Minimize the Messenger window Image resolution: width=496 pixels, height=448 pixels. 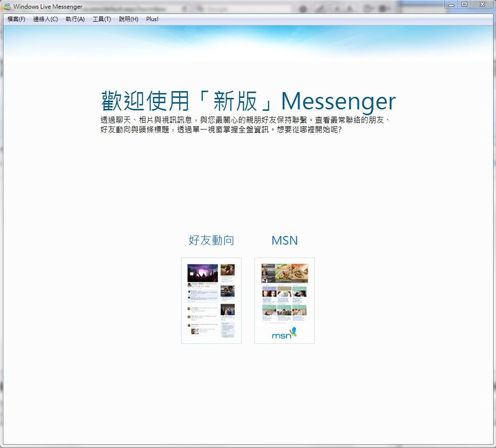(451, 5)
